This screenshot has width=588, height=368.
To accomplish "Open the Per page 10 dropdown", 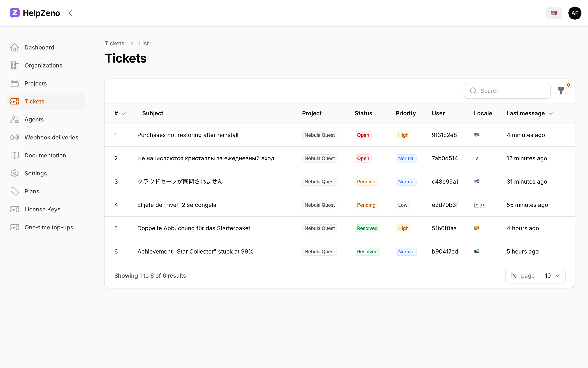I will click(552, 276).
